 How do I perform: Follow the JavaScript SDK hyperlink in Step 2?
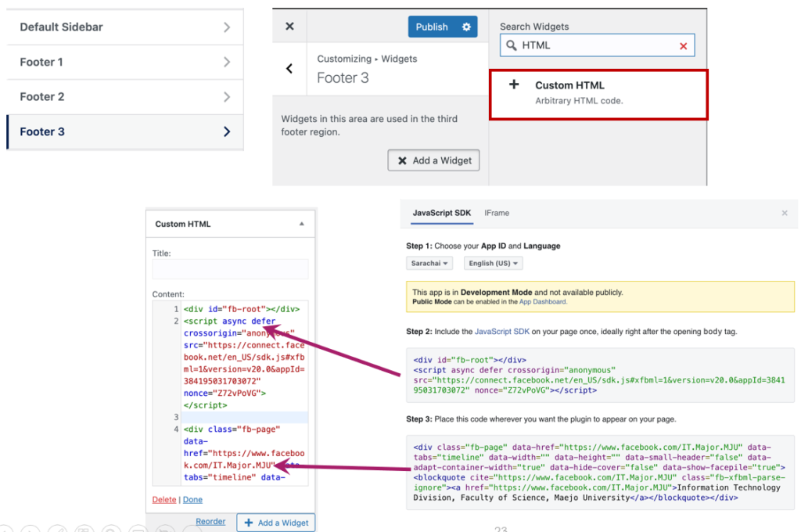502,332
